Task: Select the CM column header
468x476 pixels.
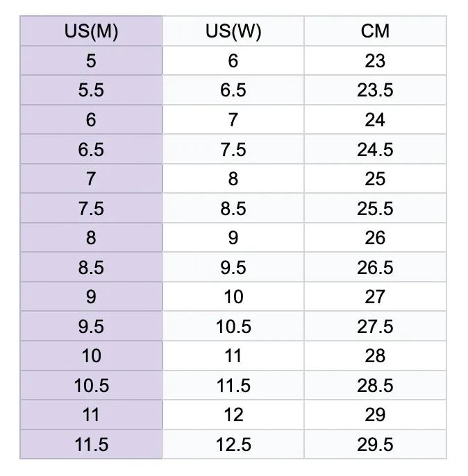Action: pyautogui.click(x=375, y=31)
